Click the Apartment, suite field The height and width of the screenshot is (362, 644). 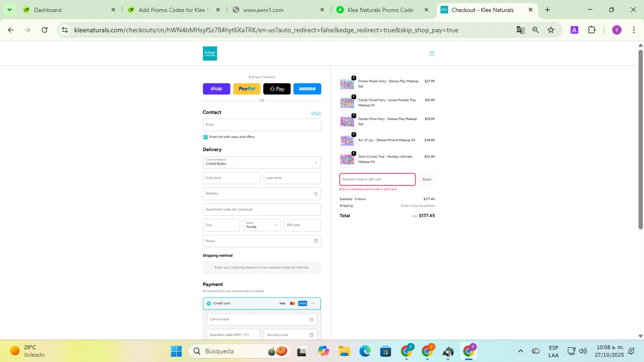(262, 210)
